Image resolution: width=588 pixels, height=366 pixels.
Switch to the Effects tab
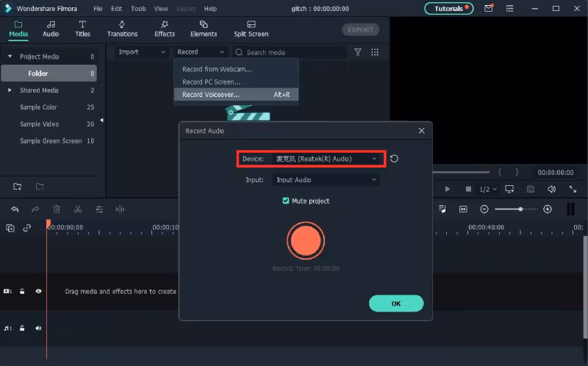(165, 29)
